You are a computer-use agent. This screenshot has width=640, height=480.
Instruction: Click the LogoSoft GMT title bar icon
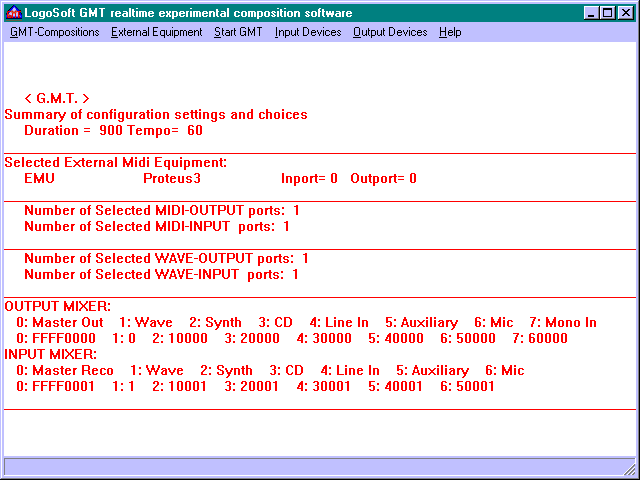pyautogui.click(x=14, y=13)
